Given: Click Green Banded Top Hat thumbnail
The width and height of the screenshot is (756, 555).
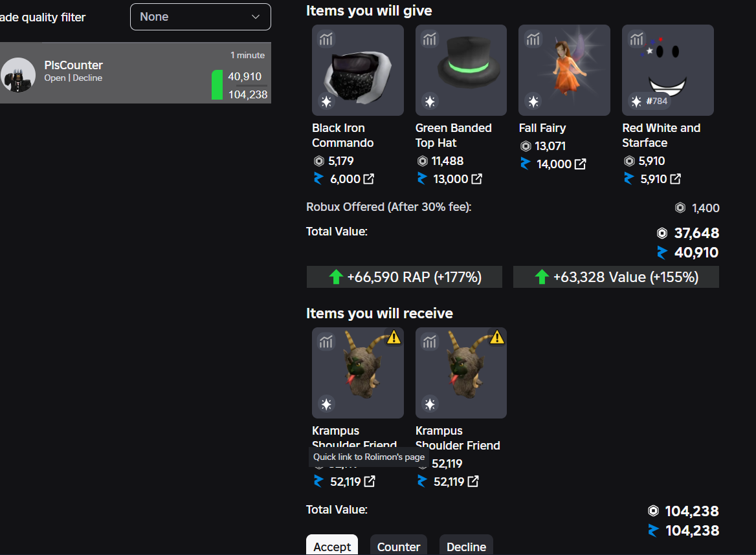Looking at the screenshot, I should (x=461, y=71).
